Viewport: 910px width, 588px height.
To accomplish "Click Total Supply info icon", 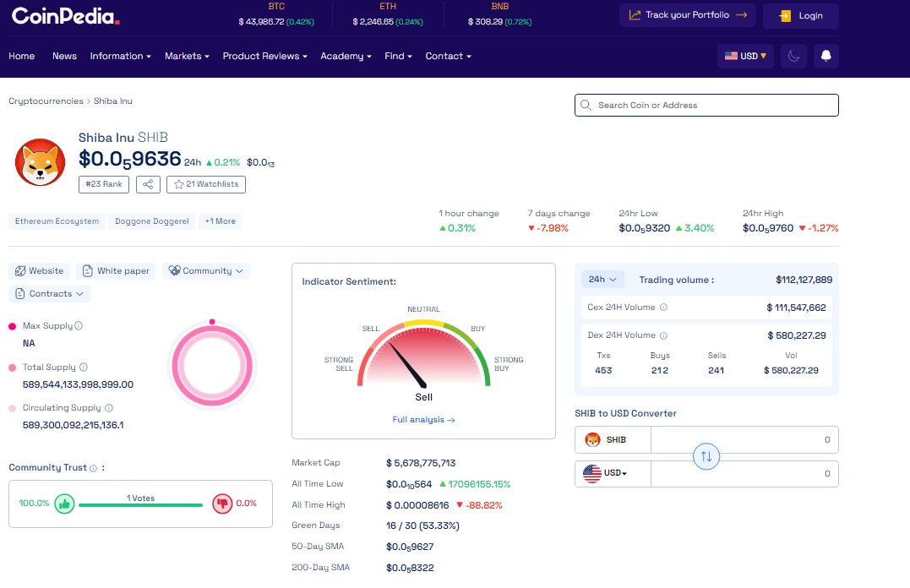I will [84, 367].
